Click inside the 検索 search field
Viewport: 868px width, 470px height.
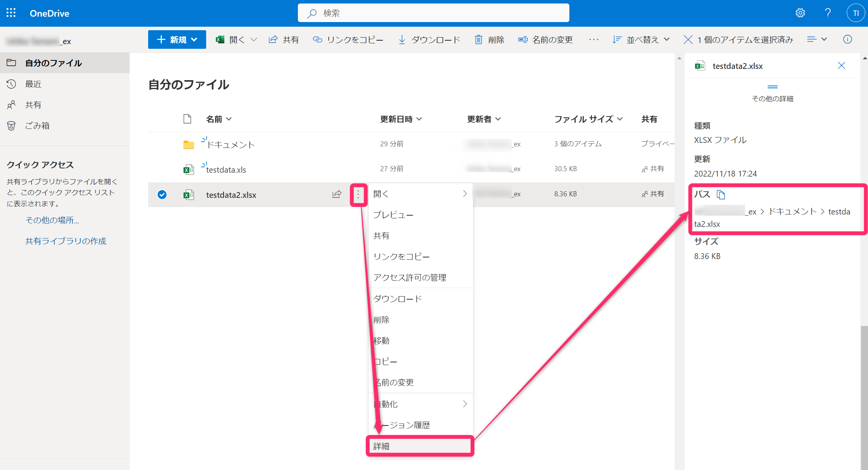(433, 13)
